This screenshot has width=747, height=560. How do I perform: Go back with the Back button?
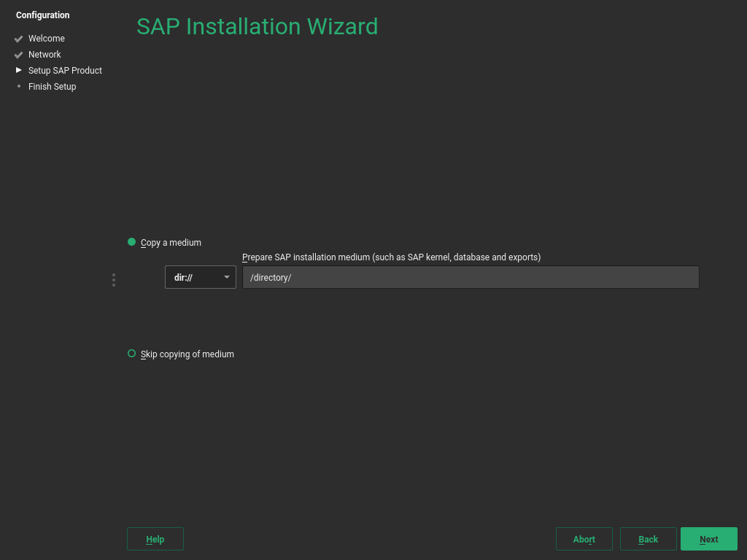click(648, 539)
